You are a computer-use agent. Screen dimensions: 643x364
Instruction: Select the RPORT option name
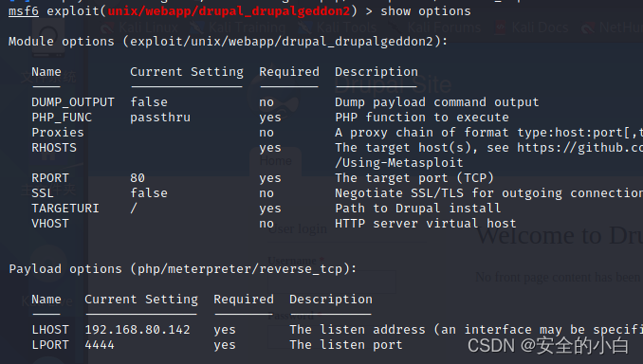click(50, 178)
